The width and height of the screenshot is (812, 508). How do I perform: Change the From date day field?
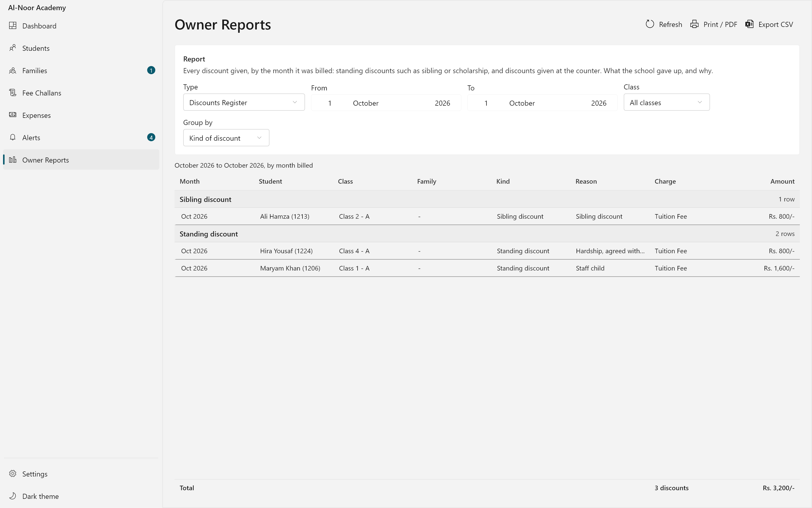330,103
